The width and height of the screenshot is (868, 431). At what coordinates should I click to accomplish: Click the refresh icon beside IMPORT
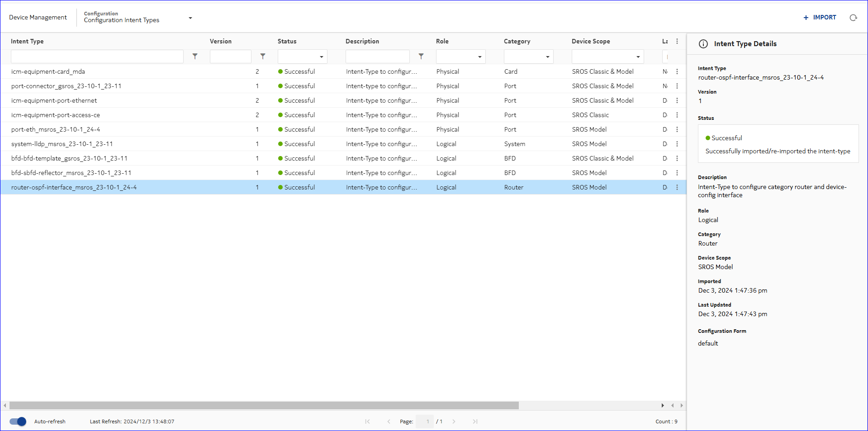point(853,18)
